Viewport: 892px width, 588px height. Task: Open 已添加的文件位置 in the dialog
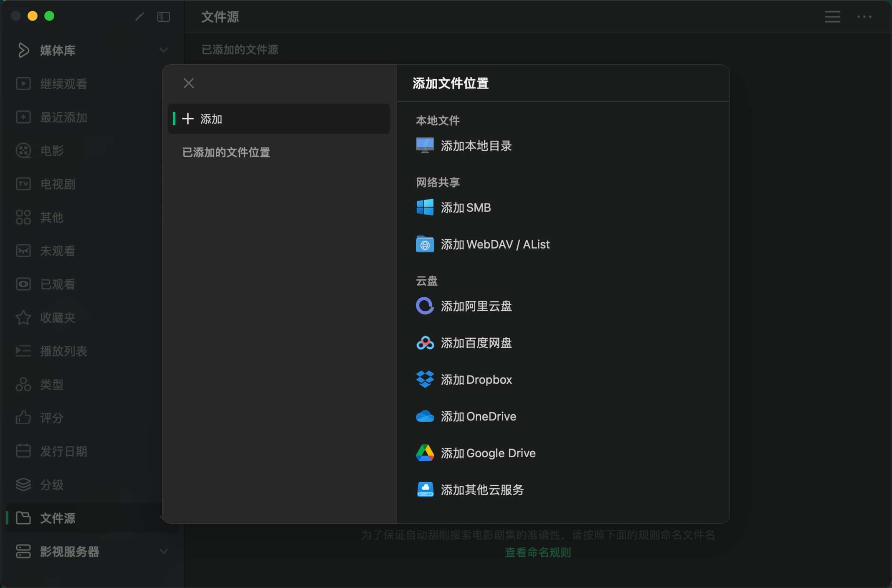tap(226, 152)
